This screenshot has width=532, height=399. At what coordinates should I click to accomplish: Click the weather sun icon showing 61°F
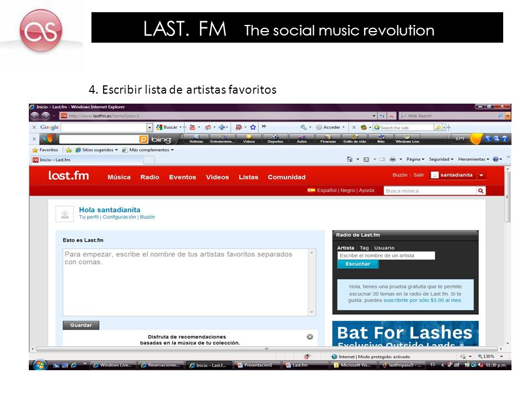(476, 139)
